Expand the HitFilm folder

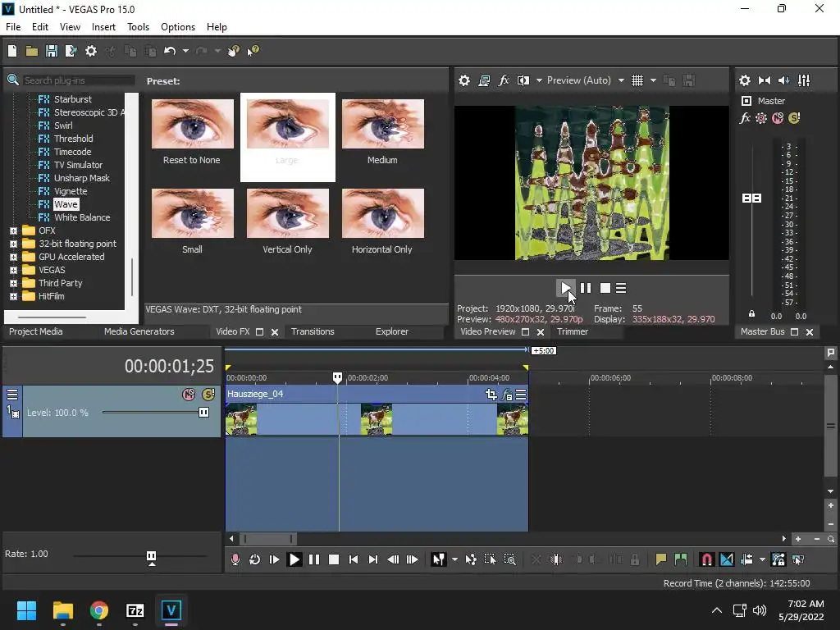tap(13, 296)
